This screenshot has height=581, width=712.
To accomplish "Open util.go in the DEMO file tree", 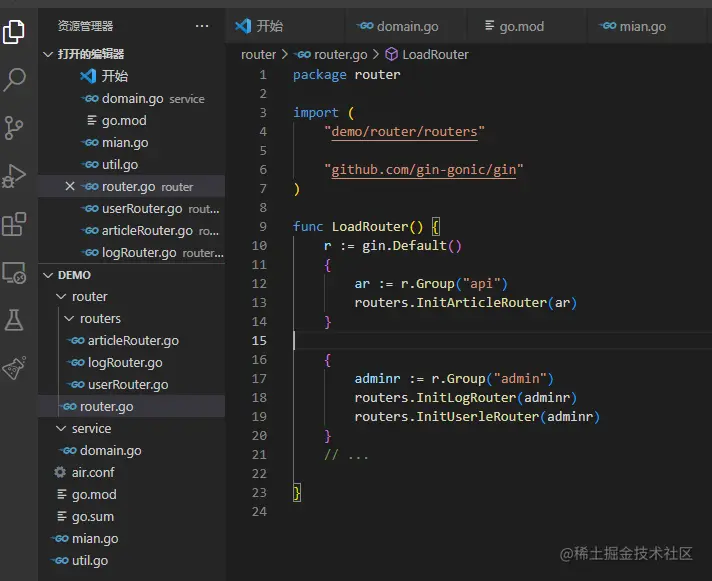I will tap(132, 561).
